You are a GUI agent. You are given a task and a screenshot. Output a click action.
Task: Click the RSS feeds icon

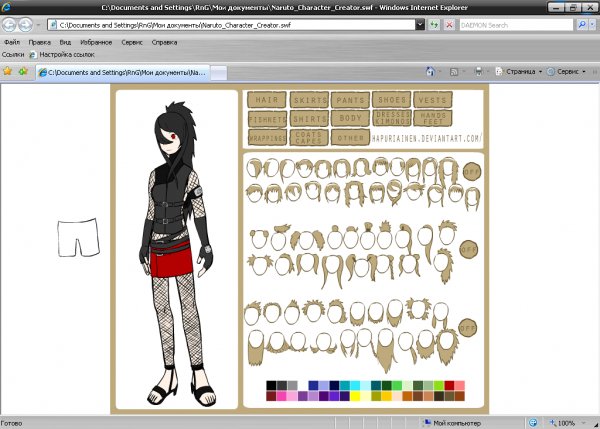[x=454, y=72]
